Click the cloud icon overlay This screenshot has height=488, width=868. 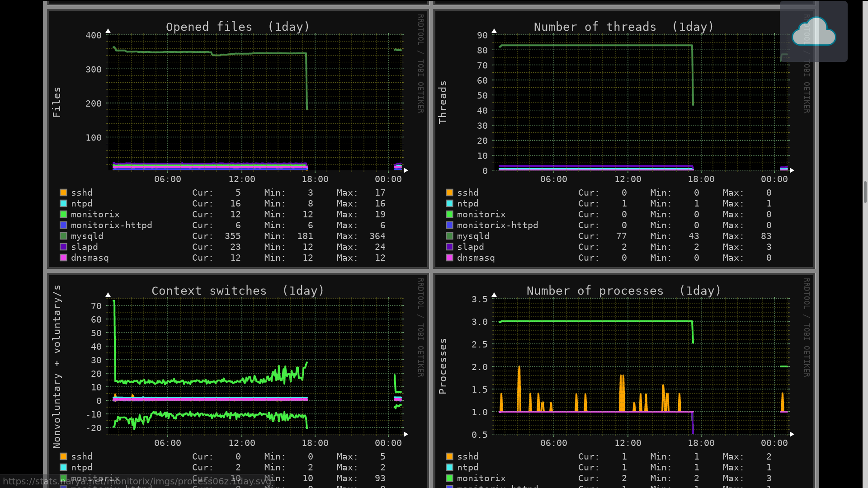pyautogui.click(x=813, y=32)
